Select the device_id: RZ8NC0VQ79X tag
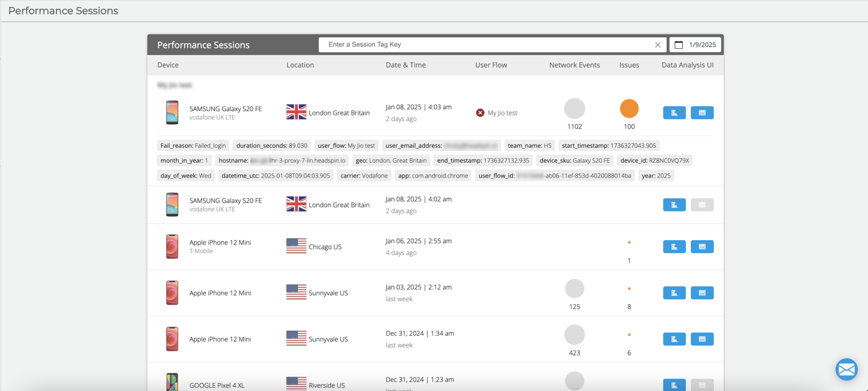Image resolution: width=868 pixels, height=391 pixels. (x=655, y=161)
